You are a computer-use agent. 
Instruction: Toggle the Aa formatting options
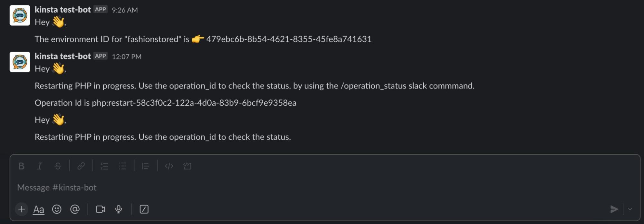(x=38, y=209)
